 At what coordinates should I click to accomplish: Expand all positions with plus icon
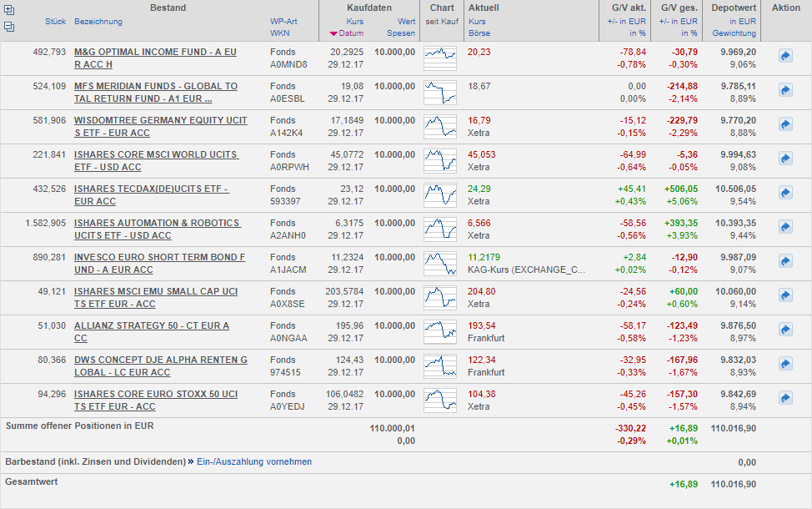tap(9, 10)
